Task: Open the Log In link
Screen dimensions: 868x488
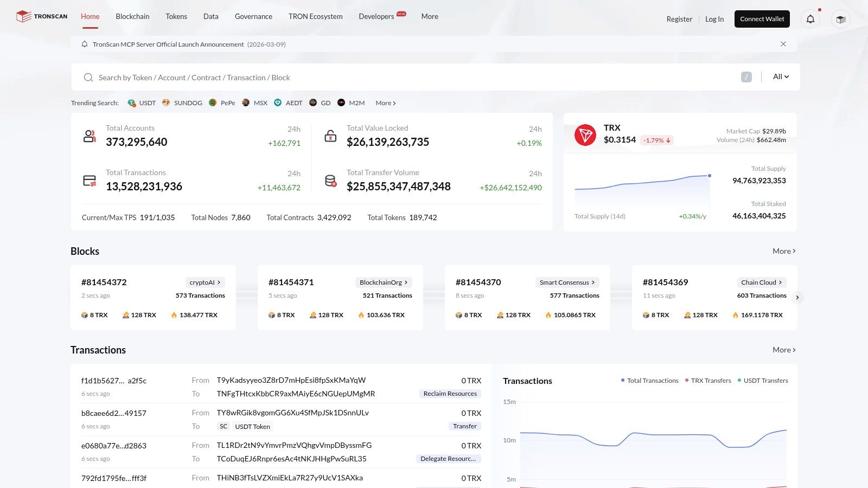Action: [714, 19]
